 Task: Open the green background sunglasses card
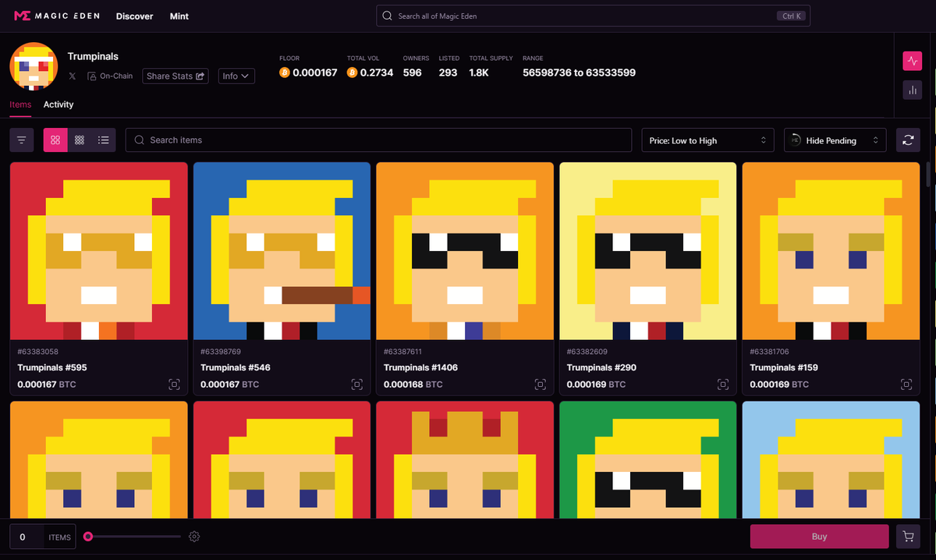click(x=648, y=460)
